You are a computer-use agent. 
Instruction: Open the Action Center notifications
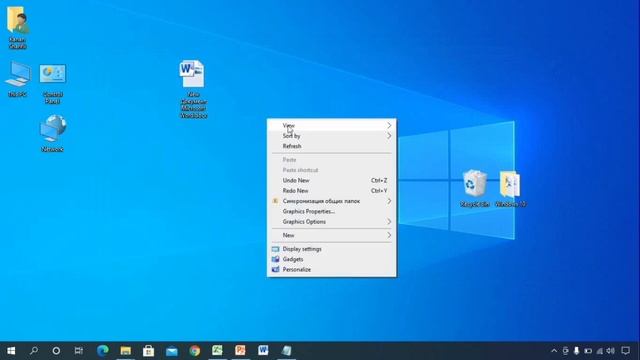(x=626, y=351)
